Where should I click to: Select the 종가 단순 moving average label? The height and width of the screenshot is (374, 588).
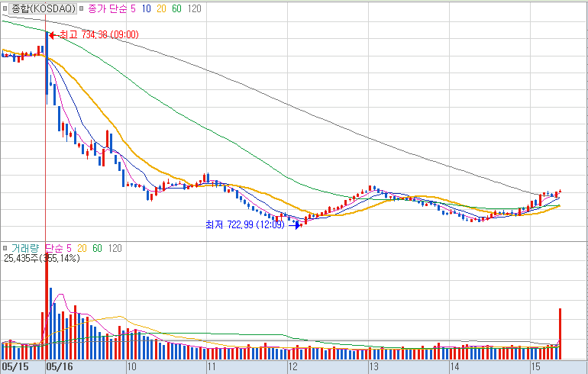point(108,8)
